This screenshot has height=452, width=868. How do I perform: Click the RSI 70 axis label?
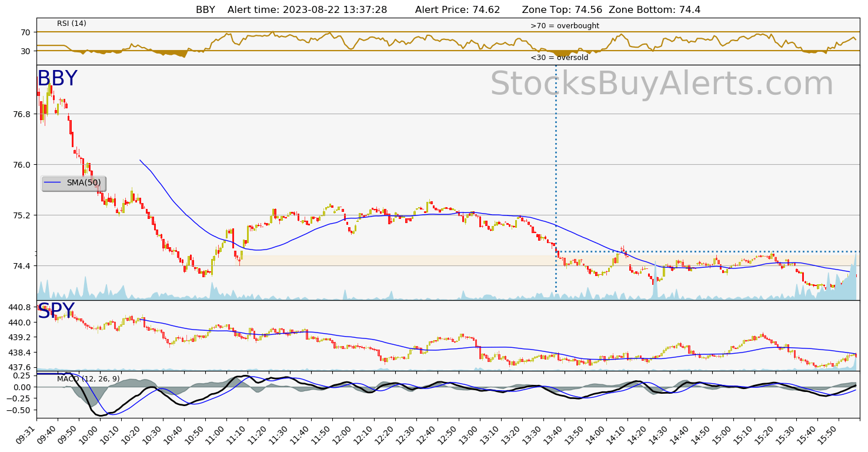point(25,32)
